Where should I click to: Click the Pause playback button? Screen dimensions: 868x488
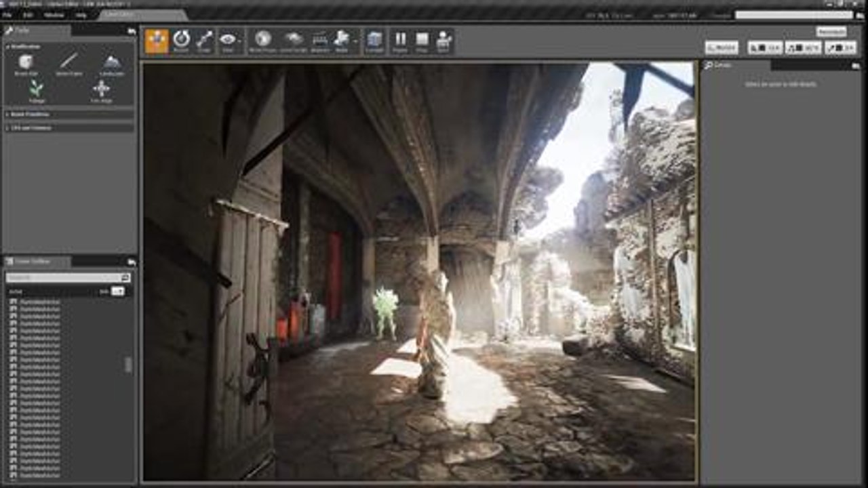click(401, 41)
